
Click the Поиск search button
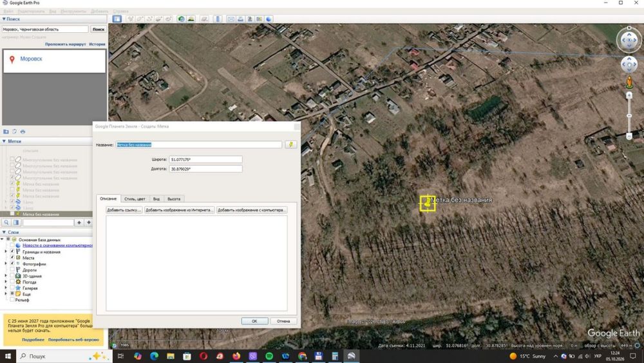point(98,29)
